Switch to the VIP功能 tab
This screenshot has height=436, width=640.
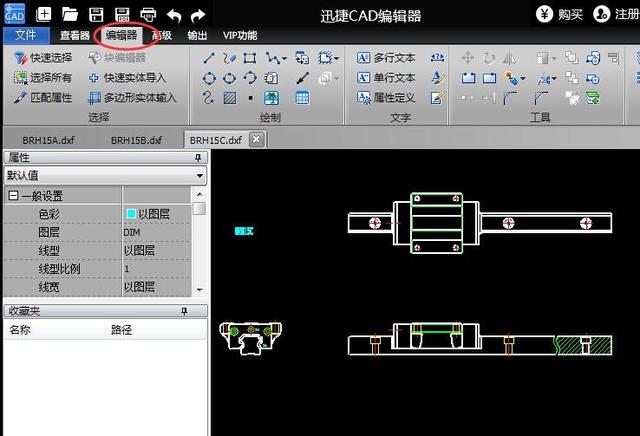click(x=240, y=36)
